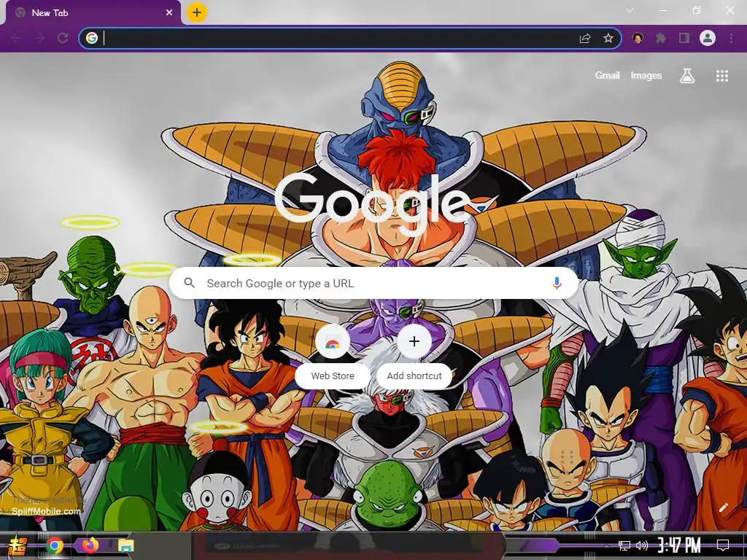Customize this page with the pencil icon
This screenshot has height=560, width=747.
(723, 507)
